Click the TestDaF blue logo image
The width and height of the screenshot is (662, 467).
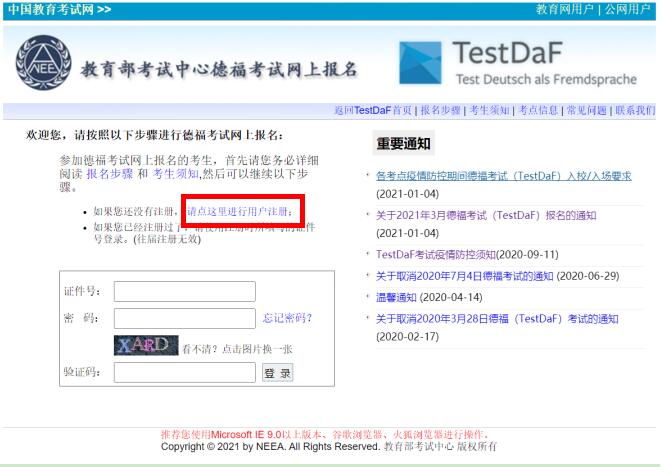(420, 62)
